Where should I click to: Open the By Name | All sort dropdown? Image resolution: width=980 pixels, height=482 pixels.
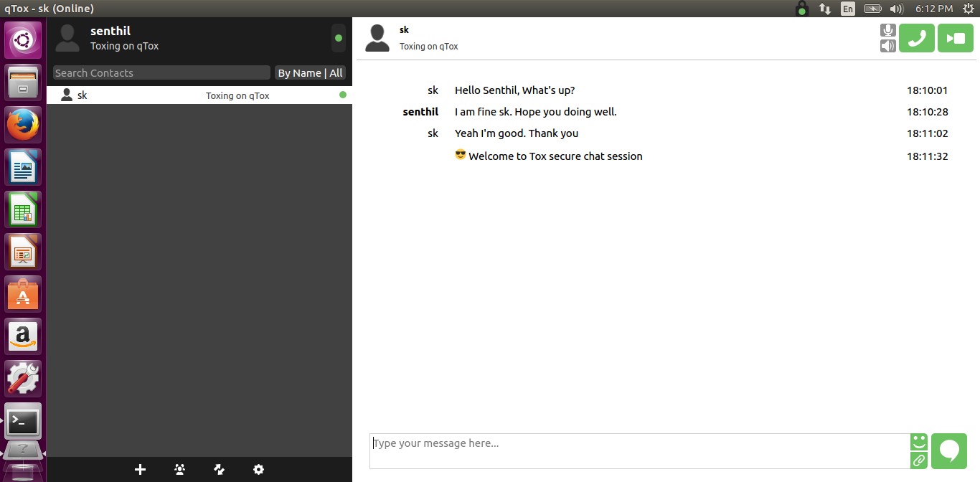[x=310, y=73]
